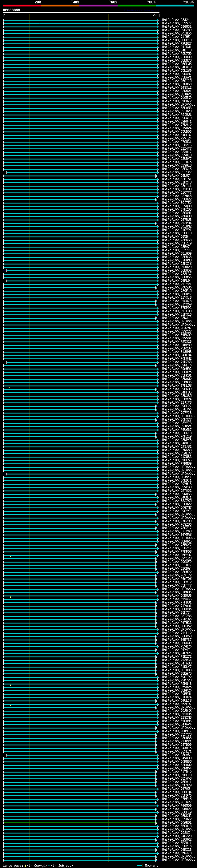Select the UniRef100_C2W501 label

coord(176,91)
